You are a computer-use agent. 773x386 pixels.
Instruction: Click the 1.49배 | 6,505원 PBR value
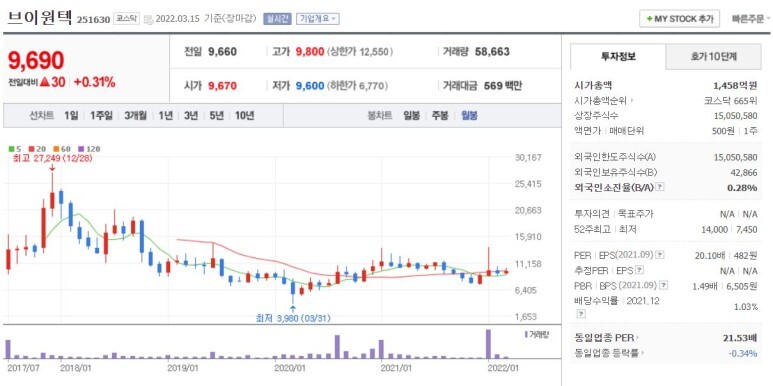pos(724,285)
